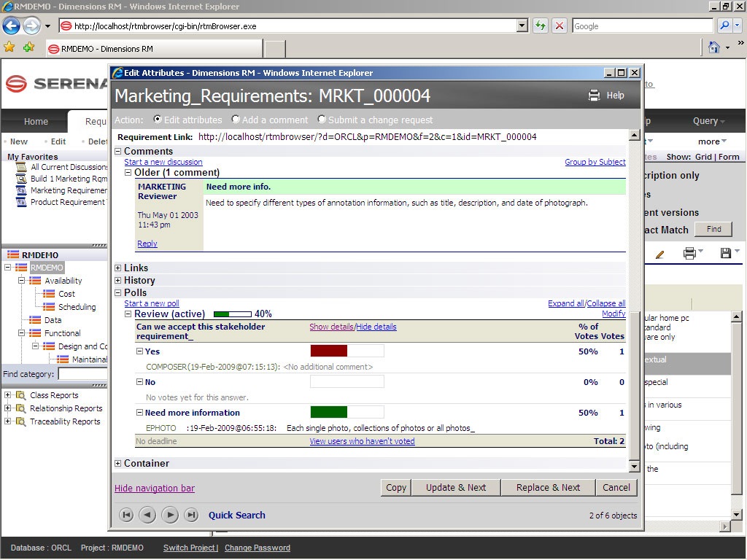Go to last object navigation button

click(x=191, y=515)
